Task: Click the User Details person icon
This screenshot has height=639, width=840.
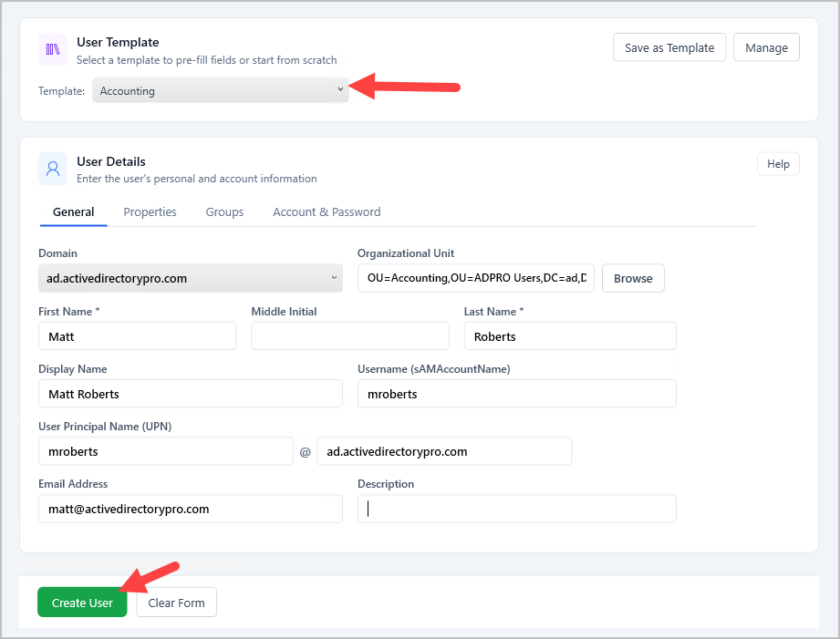Action: coord(52,169)
